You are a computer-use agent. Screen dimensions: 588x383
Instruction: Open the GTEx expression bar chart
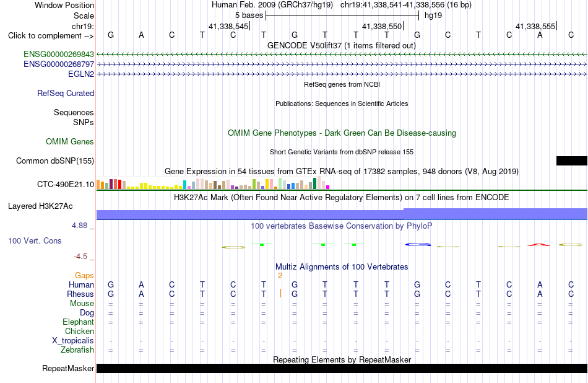tap(213, 183)
